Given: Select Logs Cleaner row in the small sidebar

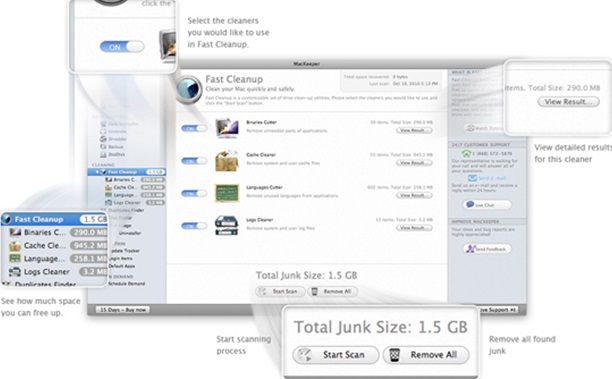Looking at the screenshot, I should [x=127, y=203].
